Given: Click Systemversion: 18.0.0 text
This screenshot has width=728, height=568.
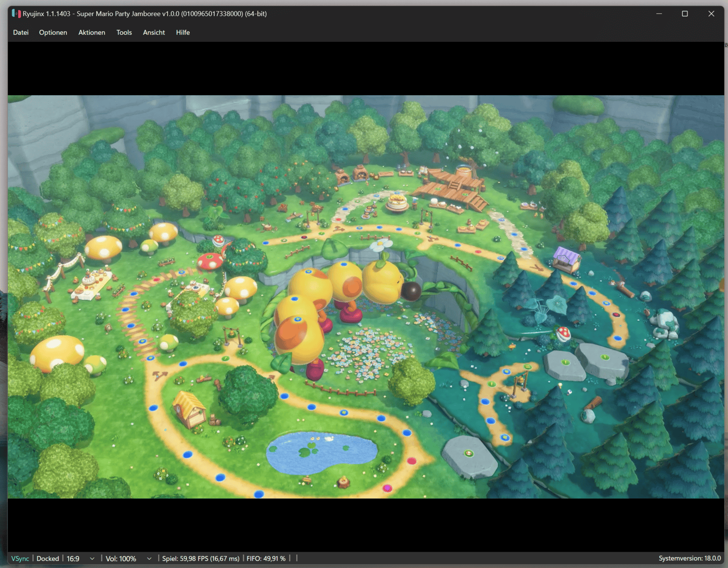Looking at the screenshot, I should [689, 558].
